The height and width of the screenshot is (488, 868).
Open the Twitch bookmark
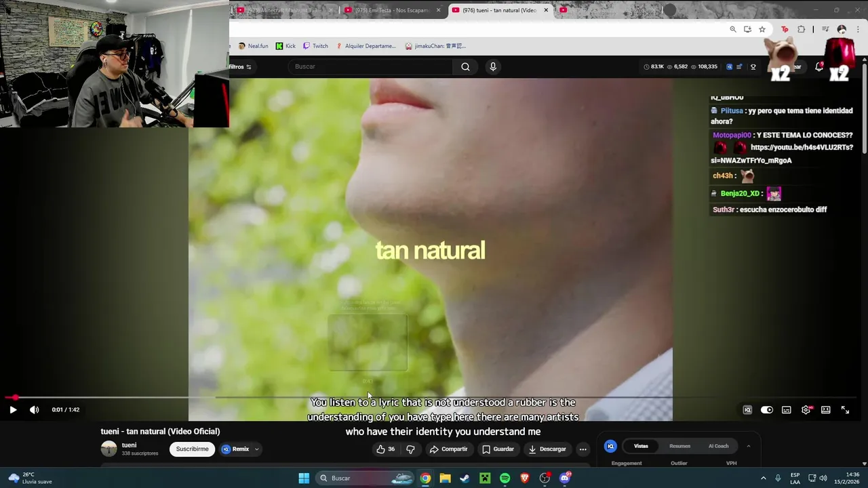click(x=315, y=46)
